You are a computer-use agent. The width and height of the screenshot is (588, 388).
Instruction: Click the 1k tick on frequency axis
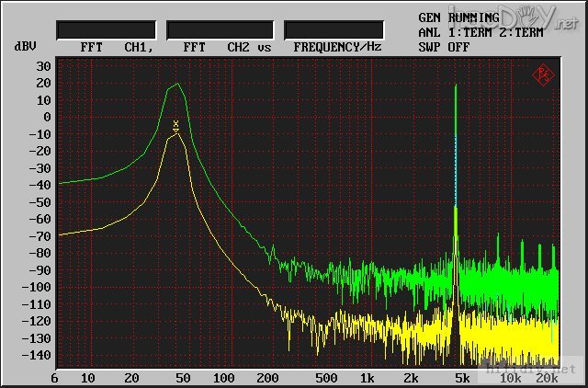point(367,378)
